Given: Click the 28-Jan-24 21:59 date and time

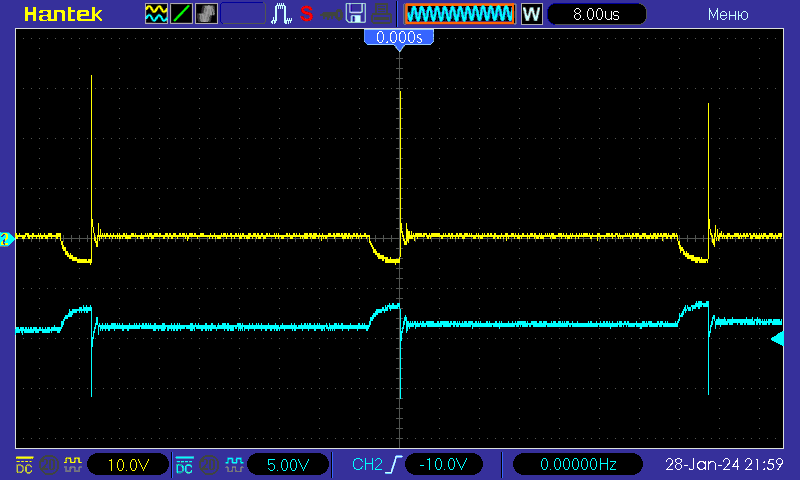Looking at the screenshot, I should click(724, 464).
